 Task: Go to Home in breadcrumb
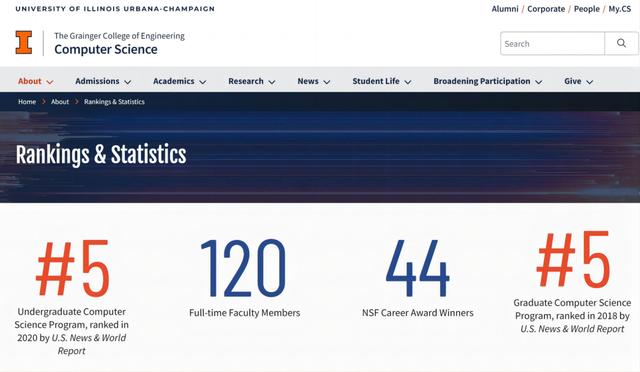click(27, 102)
